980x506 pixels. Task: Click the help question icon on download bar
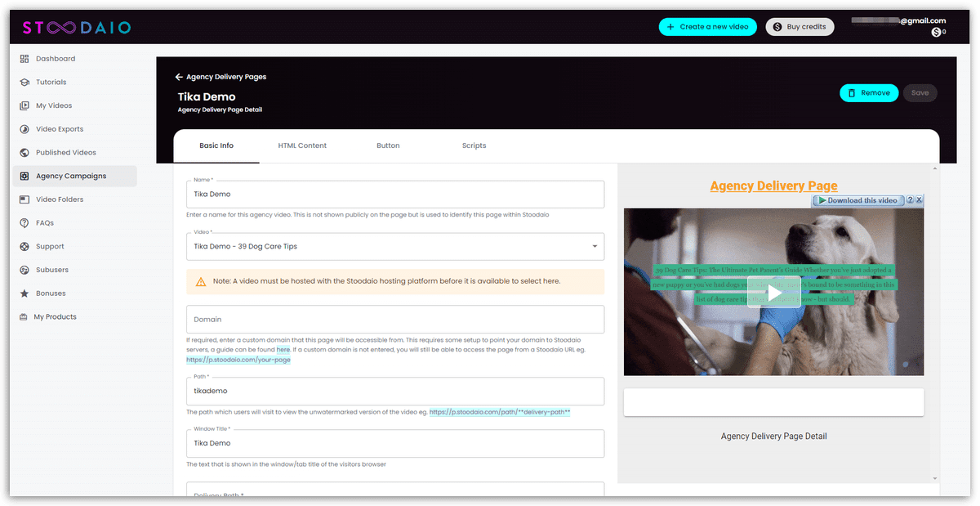click(x=910, y=200)
